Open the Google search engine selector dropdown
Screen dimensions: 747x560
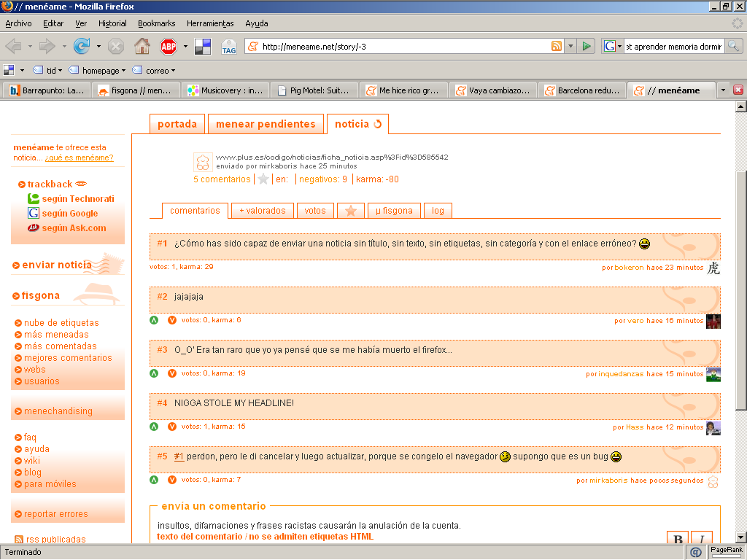(x=613, y=47)
